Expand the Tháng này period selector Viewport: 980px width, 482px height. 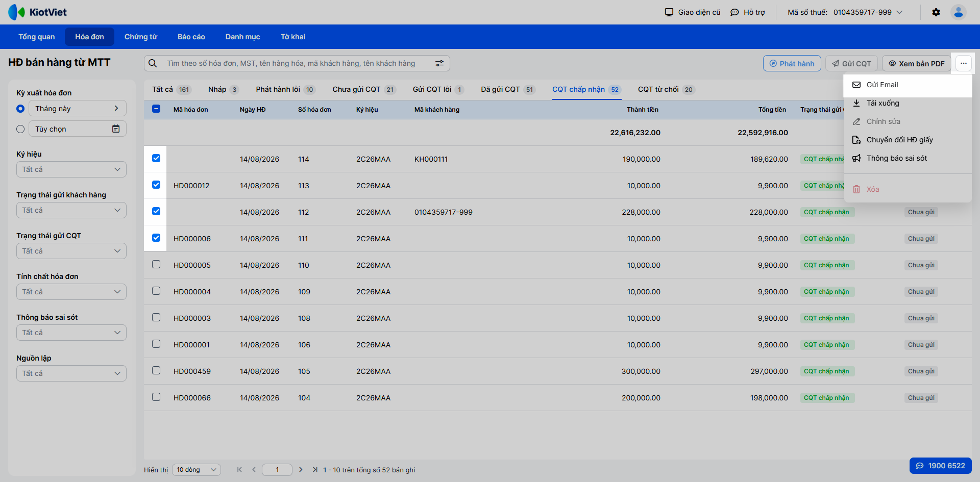coord(78,108)
